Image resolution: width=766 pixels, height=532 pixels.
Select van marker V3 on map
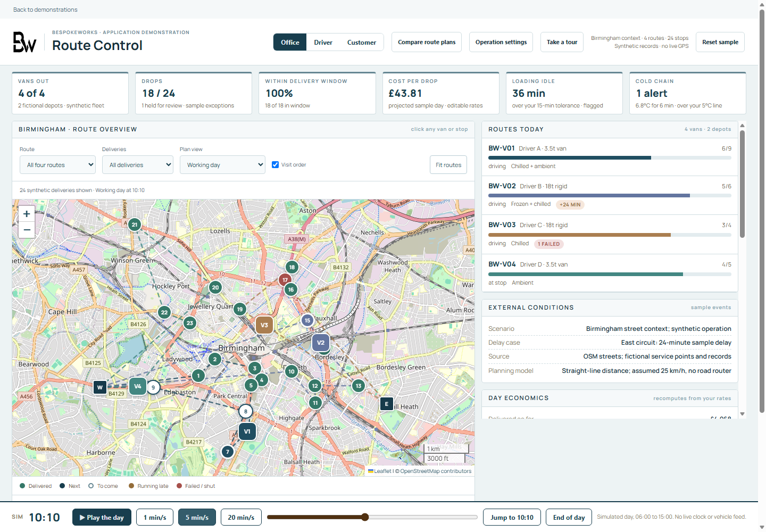[x=264, y=325]
